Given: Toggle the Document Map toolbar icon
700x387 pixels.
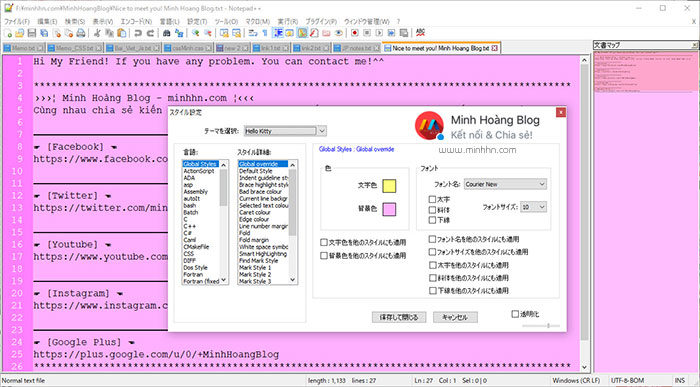Looking at the screenshot, I should pyautogui.click(x=302, y=33).
